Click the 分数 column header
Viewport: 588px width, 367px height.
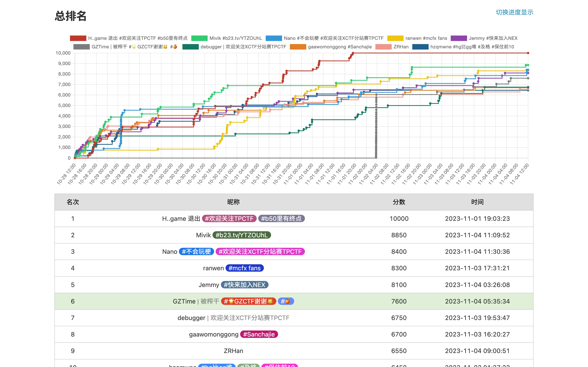[x=399, y=202]
